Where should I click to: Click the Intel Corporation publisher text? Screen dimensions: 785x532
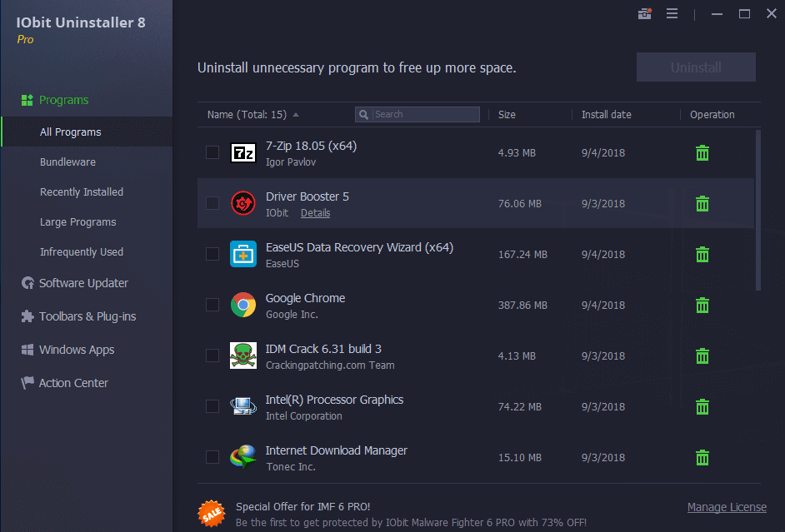pos(304,416)
